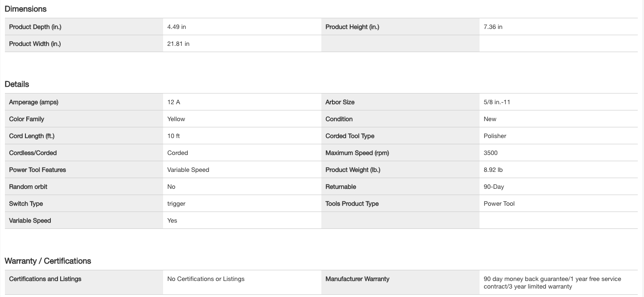
Task: Click the Dimensions section heading
Action: [25, 9]
